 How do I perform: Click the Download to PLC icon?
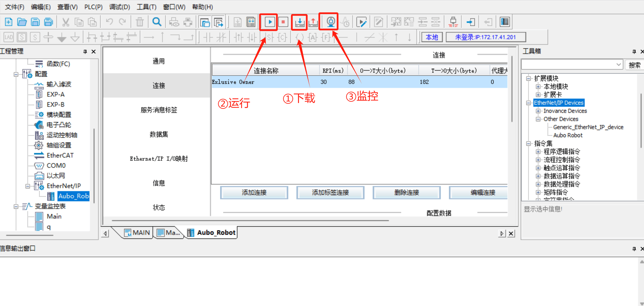point(300,22)
